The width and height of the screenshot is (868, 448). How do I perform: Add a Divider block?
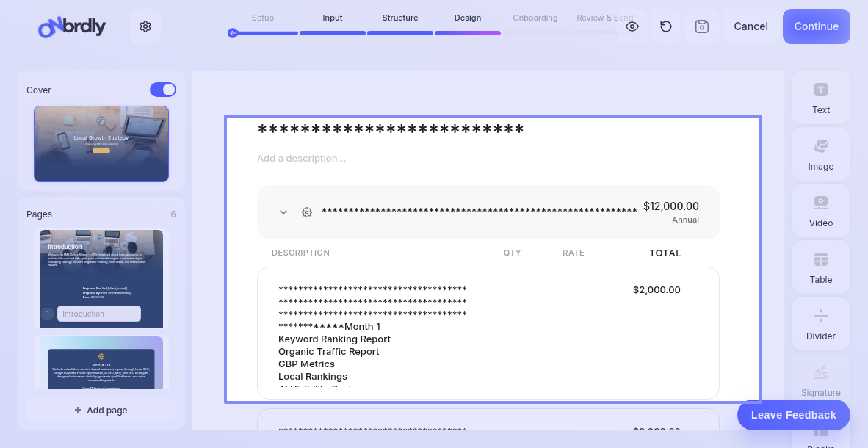(821, 323)
